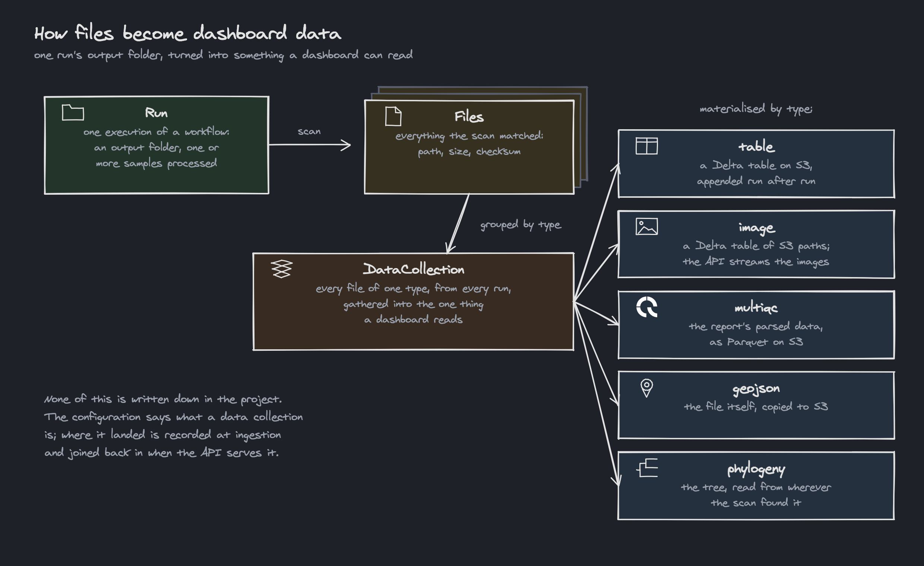The height and width of the screenshot is (566, 924).
Task: Click the document icon in the Files box
Action: [393, 116]
